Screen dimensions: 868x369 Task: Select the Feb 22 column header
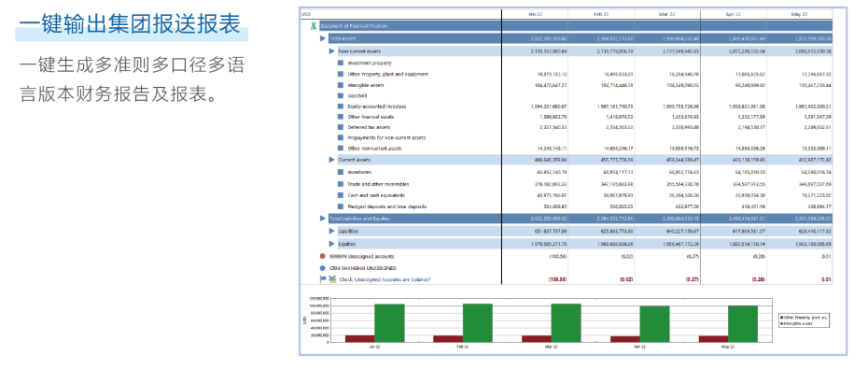point(601,14)
